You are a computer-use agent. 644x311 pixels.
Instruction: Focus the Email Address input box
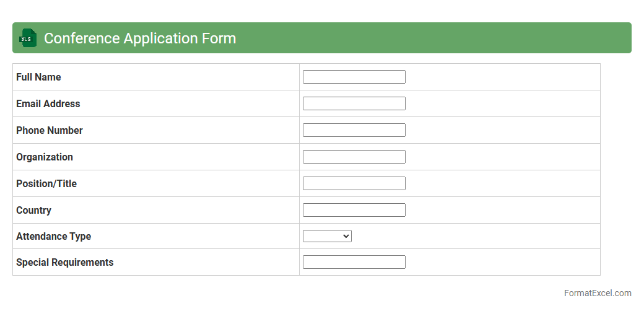(354, 103)
